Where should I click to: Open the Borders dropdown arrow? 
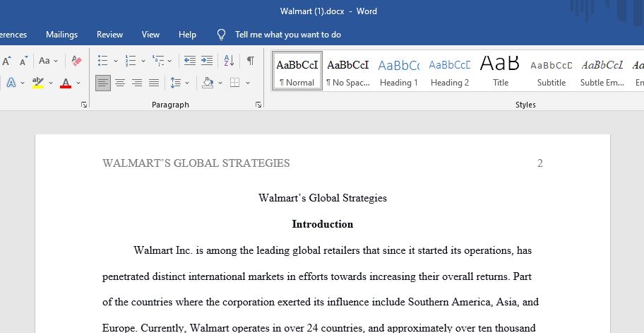click(x=248, y=83)
